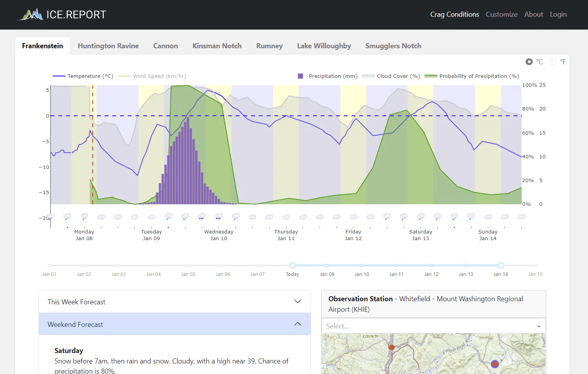588x374 pixels.
Task: Click the Jan 05 mark on date slider
Action: click(188, 265)
